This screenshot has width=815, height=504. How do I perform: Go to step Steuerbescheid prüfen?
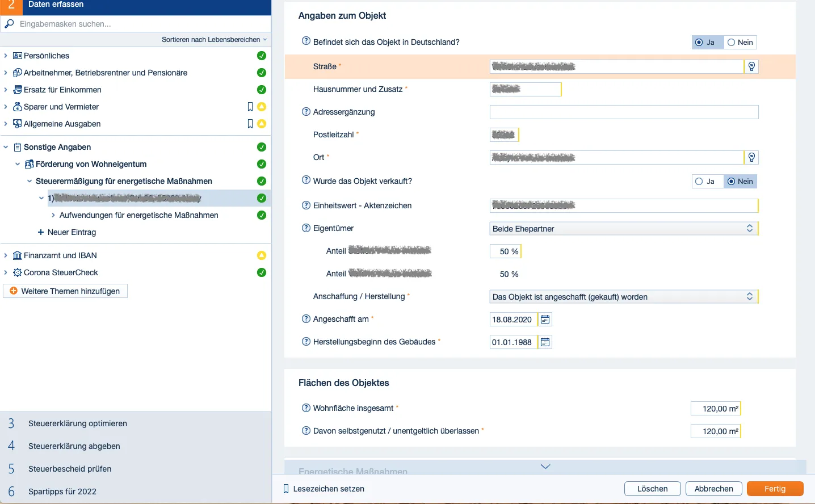pyautogui.click(x=70, y=469)
